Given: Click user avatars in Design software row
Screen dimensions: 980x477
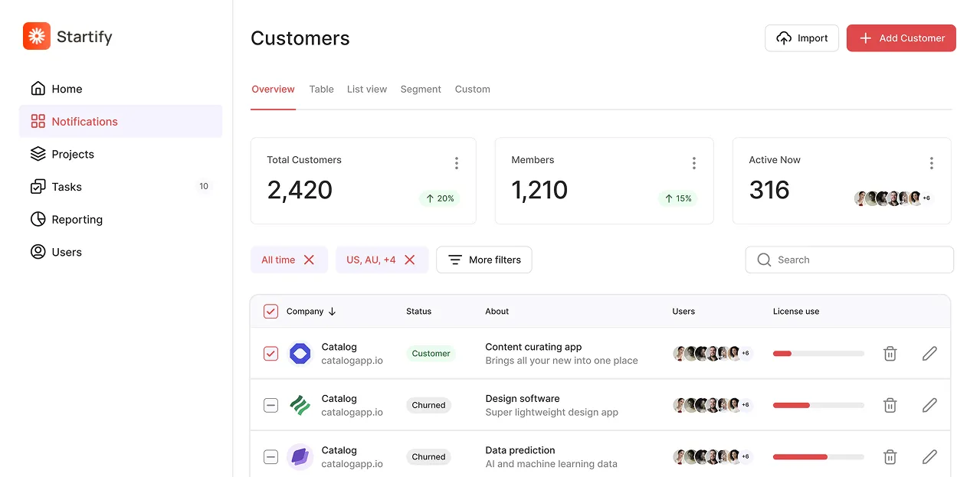Looking at the screenshot, I should pyautogui.click(x=713, y=405).
